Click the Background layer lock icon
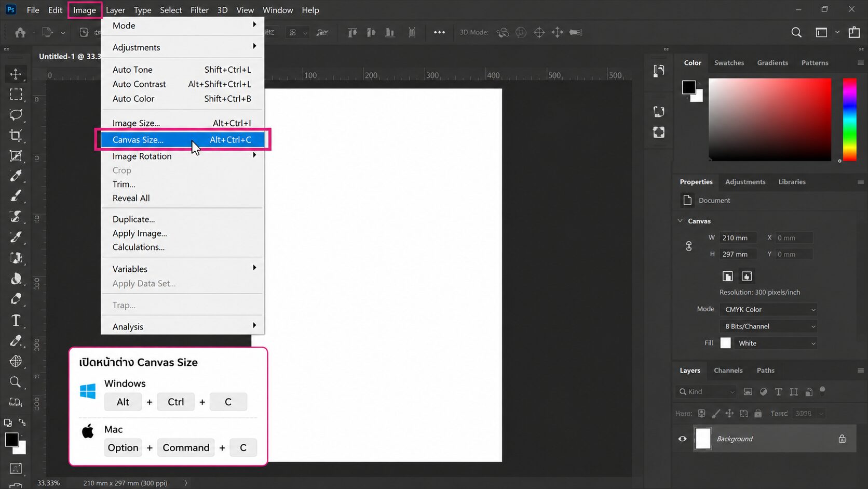Screen dimensions: 868x489 pos(842,439)
